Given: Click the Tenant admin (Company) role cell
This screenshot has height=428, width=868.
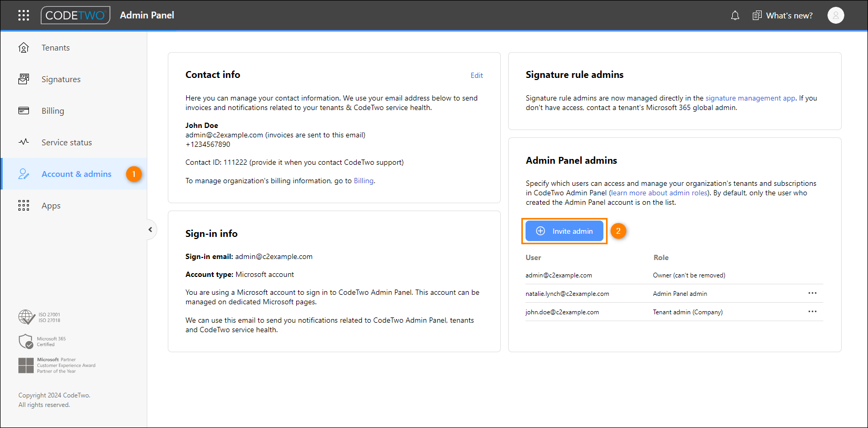Looking at the screenshot, I should 688,312.
